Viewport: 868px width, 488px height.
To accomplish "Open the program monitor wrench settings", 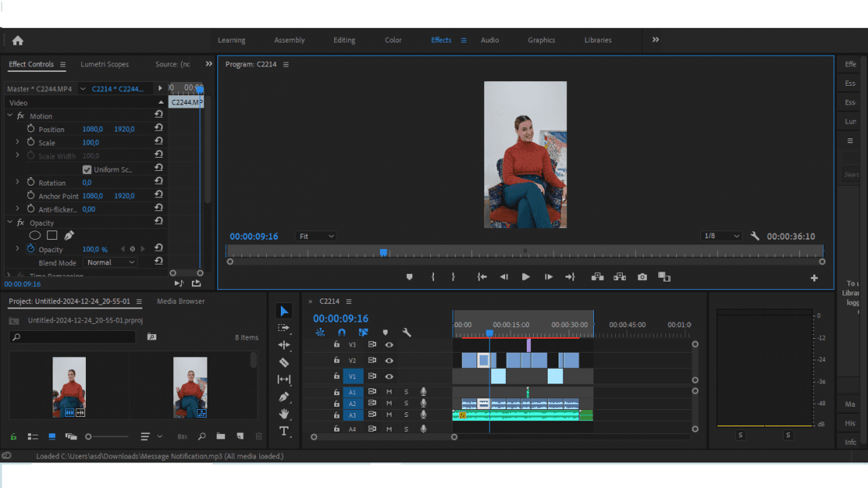I will (754, 236).
